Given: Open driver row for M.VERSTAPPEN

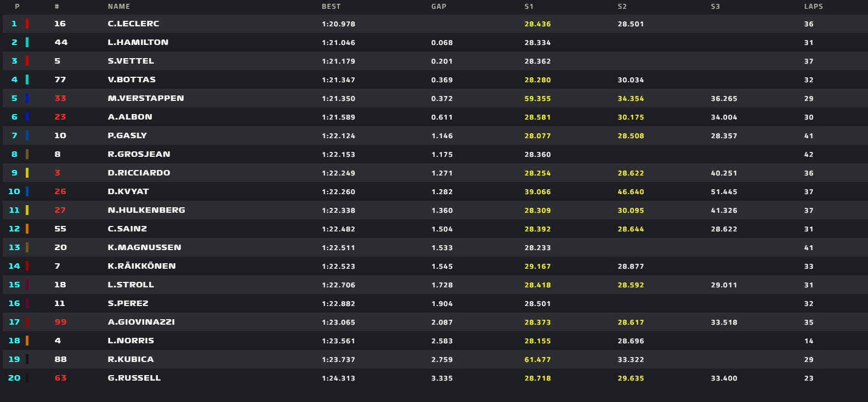Looking at the screenshot, I should point(434,98).
